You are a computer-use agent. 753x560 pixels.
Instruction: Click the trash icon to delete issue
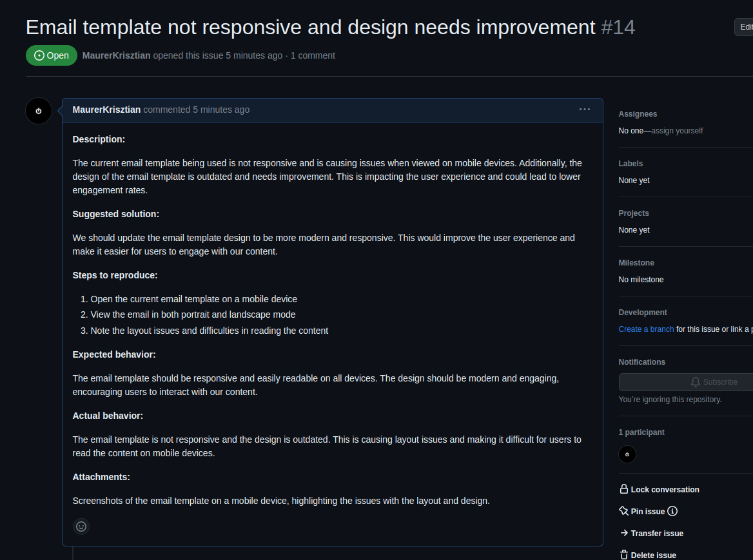(x=623, y=555)
